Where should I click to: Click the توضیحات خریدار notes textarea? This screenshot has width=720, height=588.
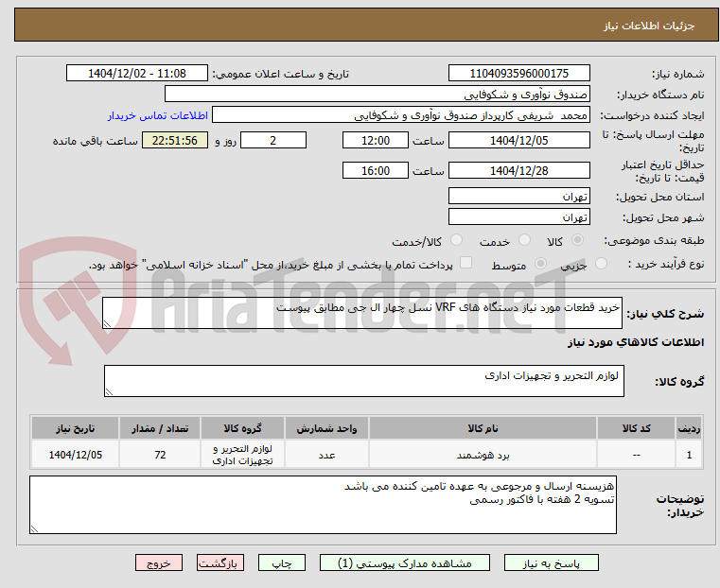tap(323, 505)
